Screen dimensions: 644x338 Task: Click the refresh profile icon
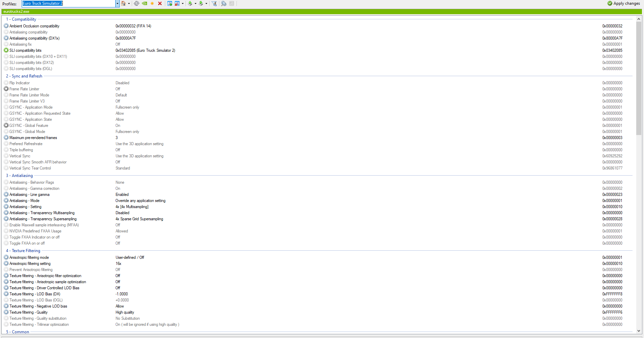[137, 3]
